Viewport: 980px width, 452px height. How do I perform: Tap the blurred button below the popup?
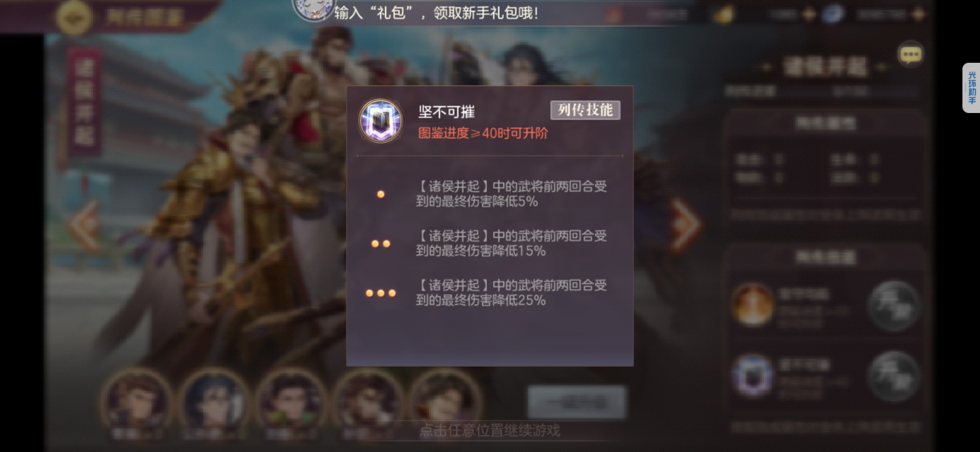576,402
